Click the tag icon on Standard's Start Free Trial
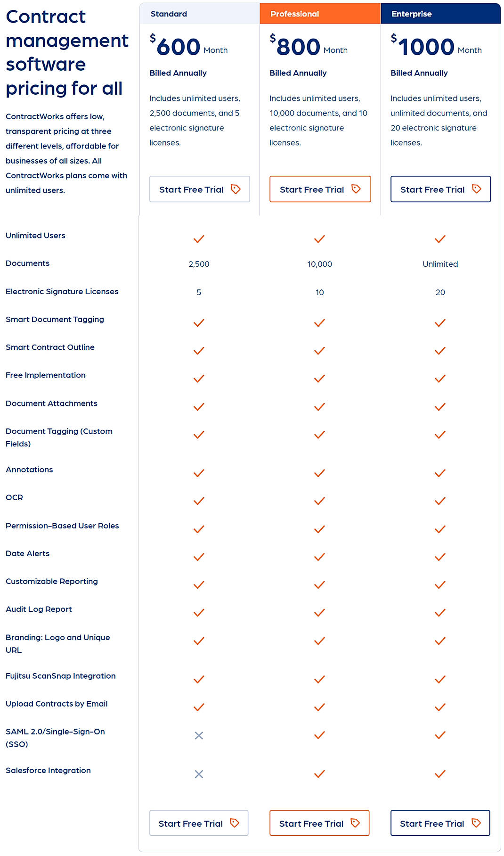Screen dimensions: 504x856 point(236,189)
